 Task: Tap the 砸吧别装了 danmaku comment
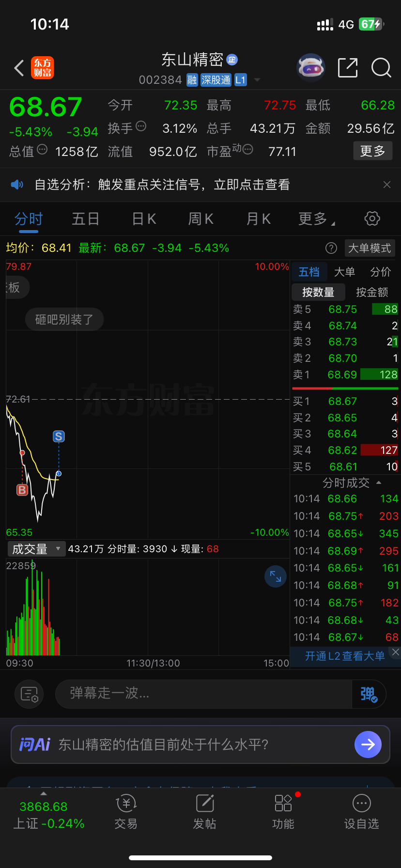coord(64,319)
